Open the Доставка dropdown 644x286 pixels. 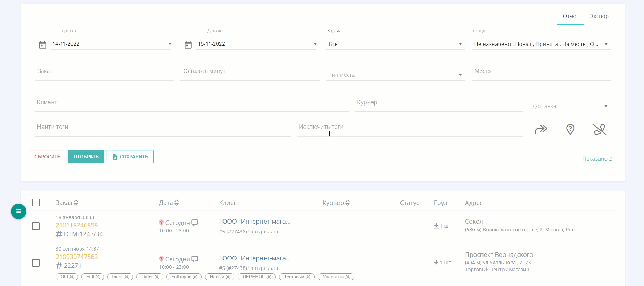pyautogui.click(x=570, y=106)
